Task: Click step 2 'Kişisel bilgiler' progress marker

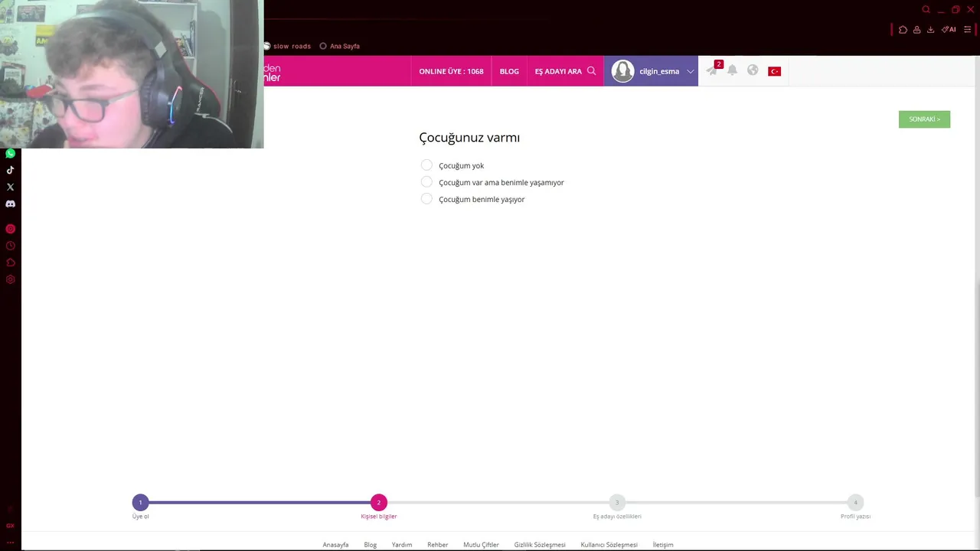Action: (x=378, y=503)
